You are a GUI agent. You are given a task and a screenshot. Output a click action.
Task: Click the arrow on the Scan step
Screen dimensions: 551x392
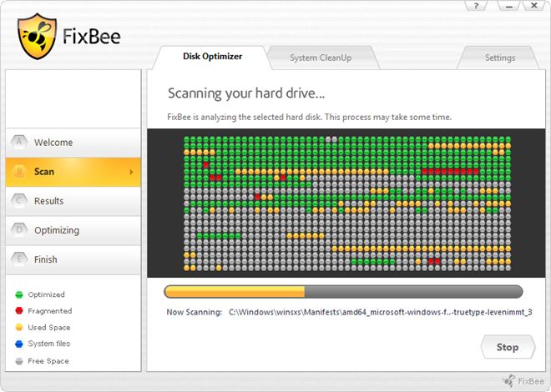131,172
